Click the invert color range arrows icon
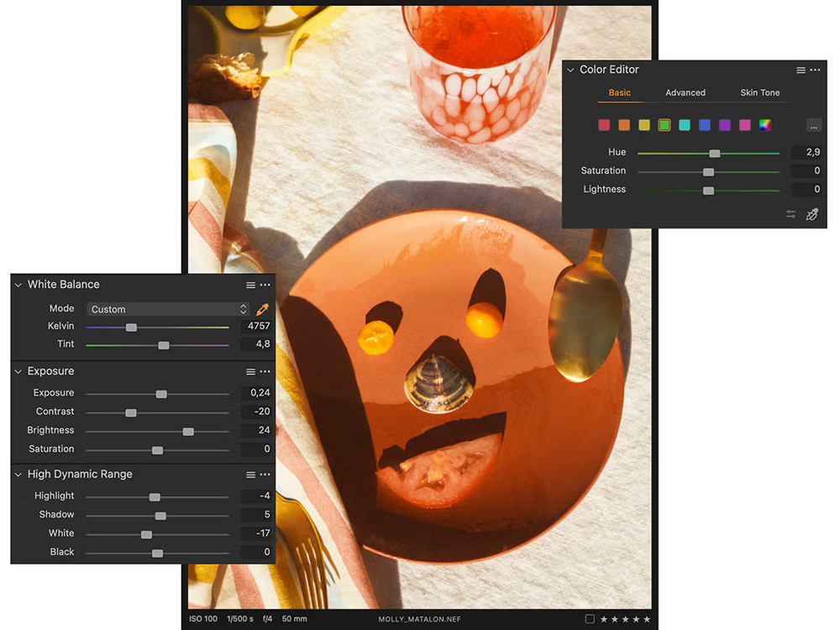Screen dimensions: 840x630 790,214
